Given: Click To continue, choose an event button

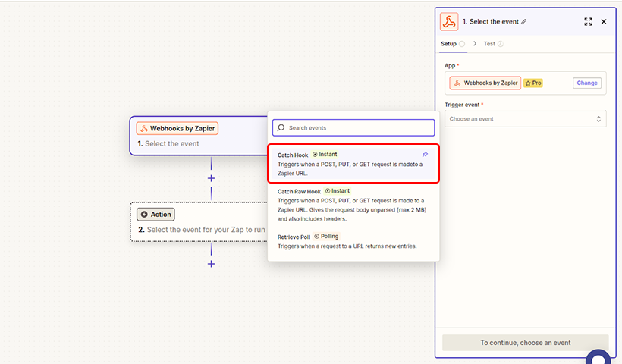Looking at the screenshot, I should [x=525, y=343].
